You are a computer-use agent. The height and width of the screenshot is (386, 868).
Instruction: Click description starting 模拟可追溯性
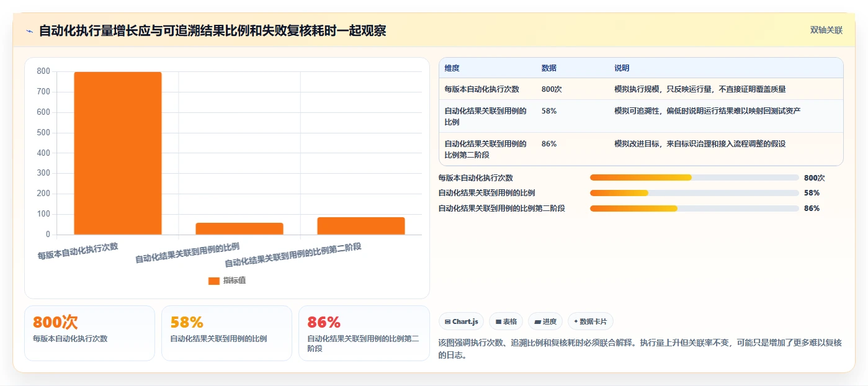tap(707, 111)
